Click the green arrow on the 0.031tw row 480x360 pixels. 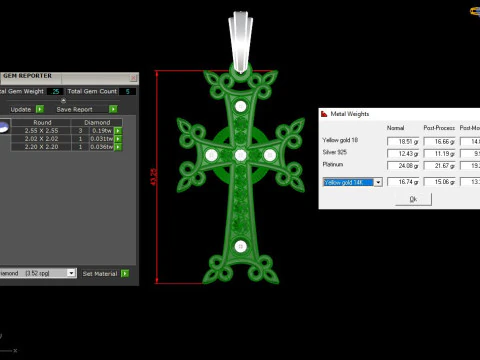coord(118,139)
